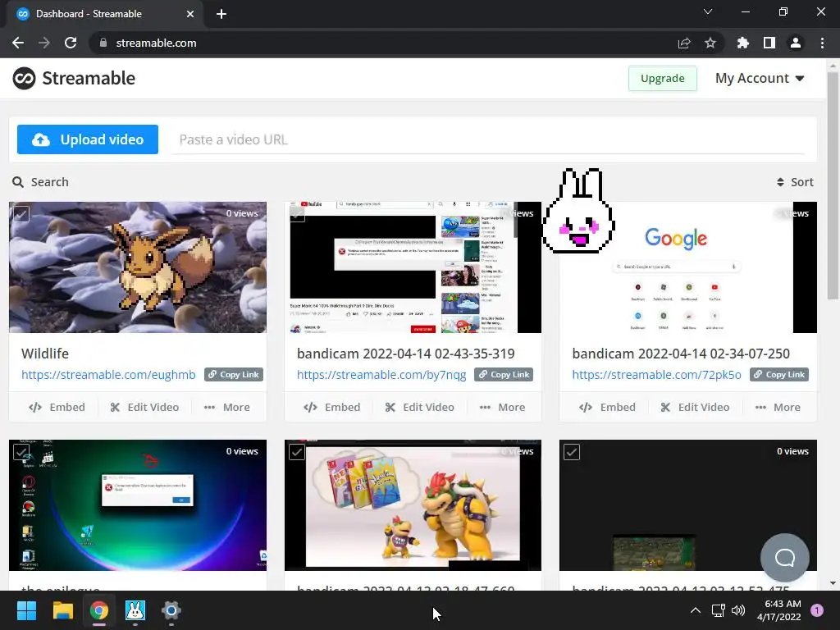
Task: Open More options for bandicam 02-34-07-250
Action: pyautogui.click(x=778, y=407)
